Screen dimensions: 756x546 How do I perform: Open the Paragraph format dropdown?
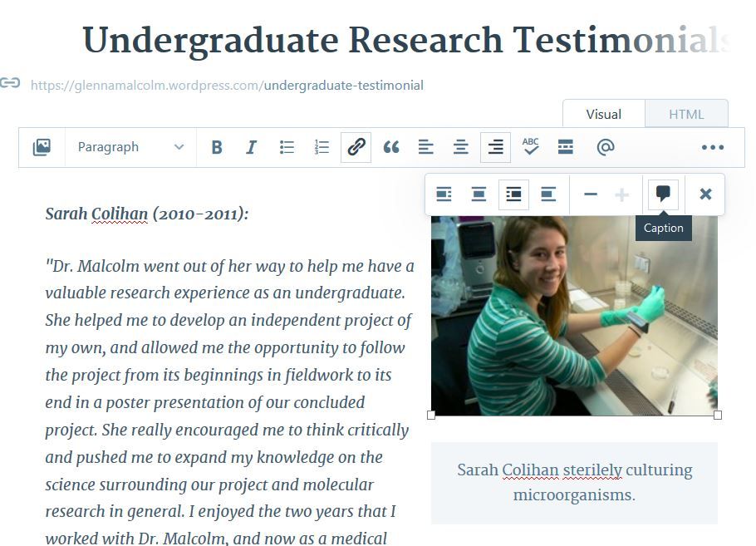pos(130,147)
